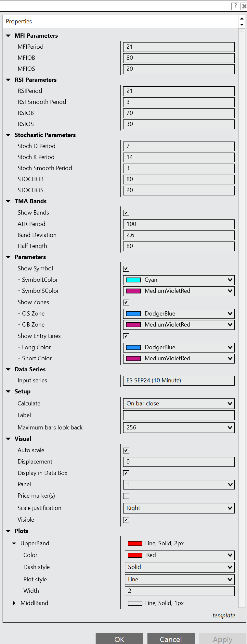The image size is (247, 644).
Task: Open the Calculate dropdown
Action: click(179, 403)
